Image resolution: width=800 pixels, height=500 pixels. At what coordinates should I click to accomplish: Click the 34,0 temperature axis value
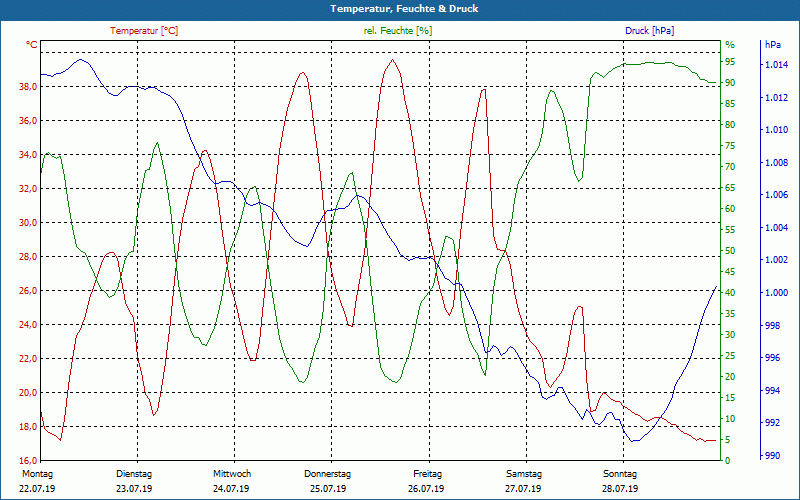click(x=28, y=155)
